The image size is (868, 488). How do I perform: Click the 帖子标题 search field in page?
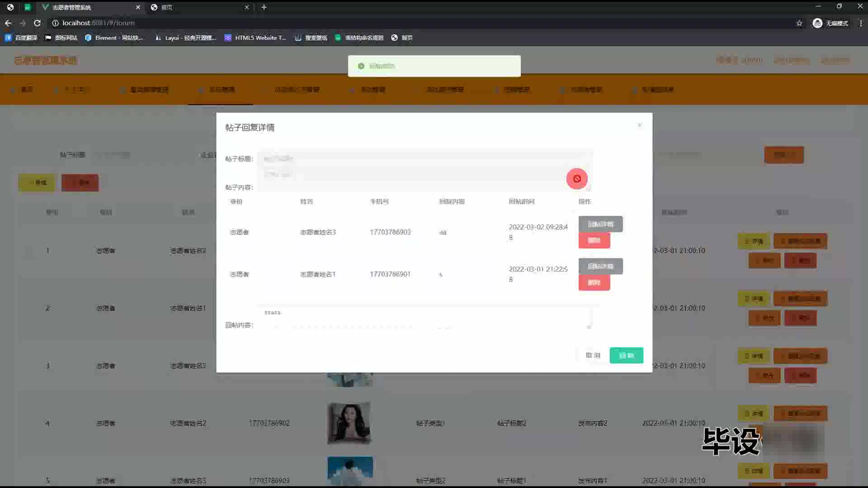click(x=136, y=155)
